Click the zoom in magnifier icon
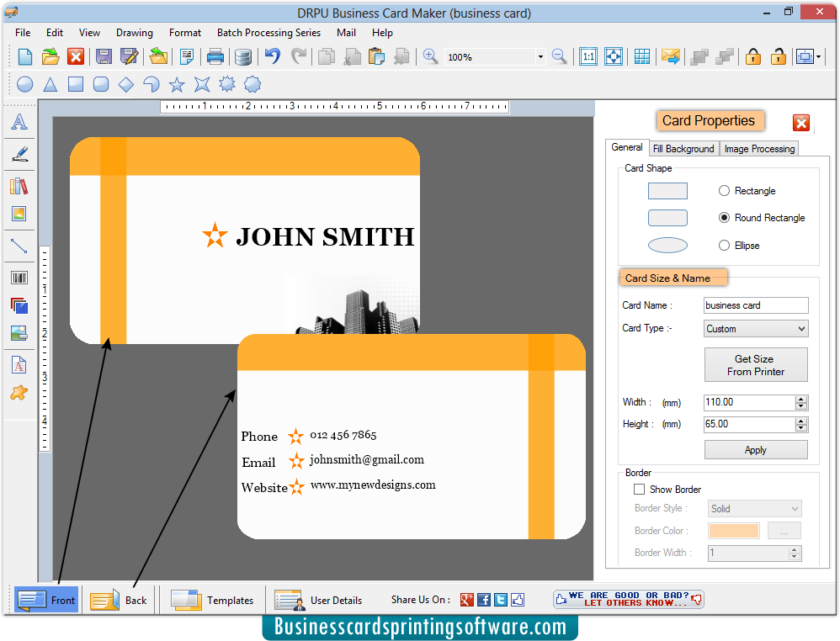 coord(431,56)
